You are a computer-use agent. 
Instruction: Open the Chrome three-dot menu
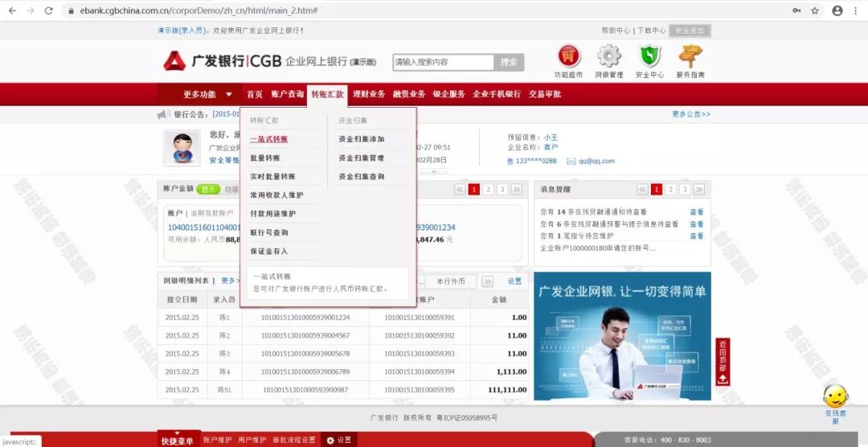pyautogui.click(x=857, y=10)
